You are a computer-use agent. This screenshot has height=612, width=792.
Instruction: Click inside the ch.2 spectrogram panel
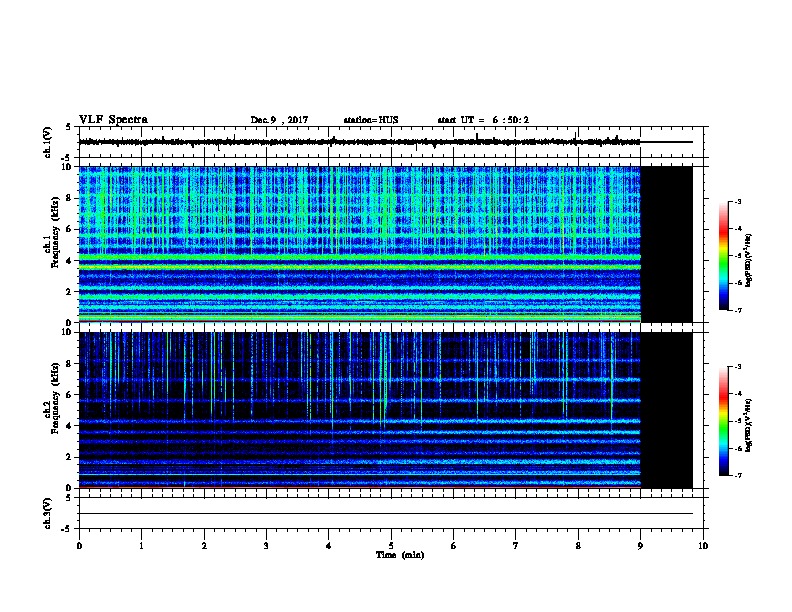(360, 410)
